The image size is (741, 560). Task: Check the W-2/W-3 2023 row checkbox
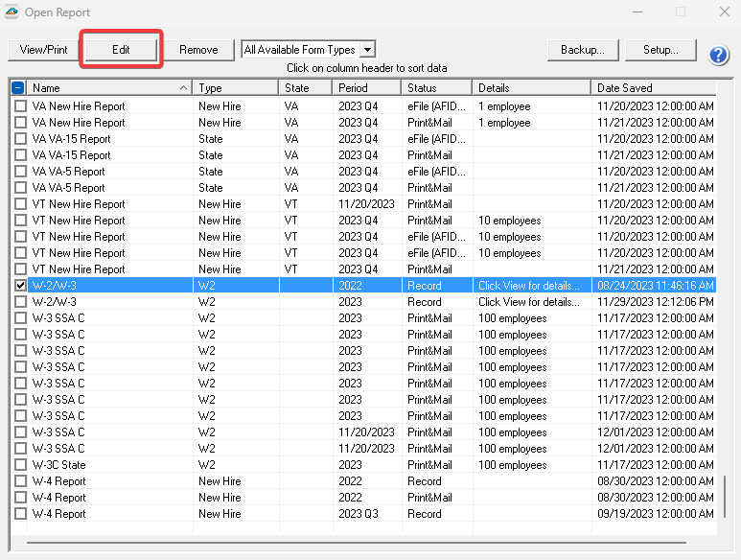(20, 301)
